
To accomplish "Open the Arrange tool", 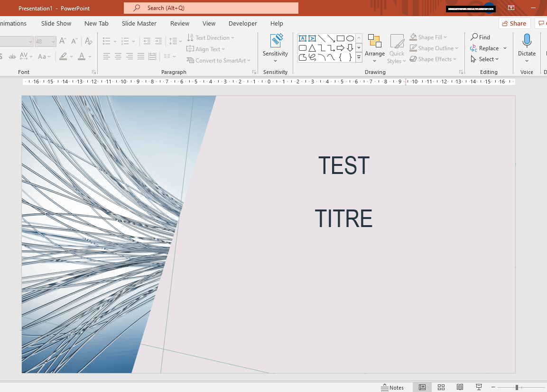I will (x=374, y=49).
